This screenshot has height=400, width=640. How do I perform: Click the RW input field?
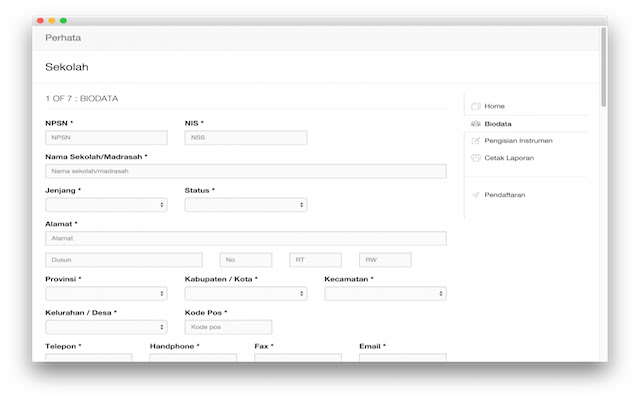[385, 260]
